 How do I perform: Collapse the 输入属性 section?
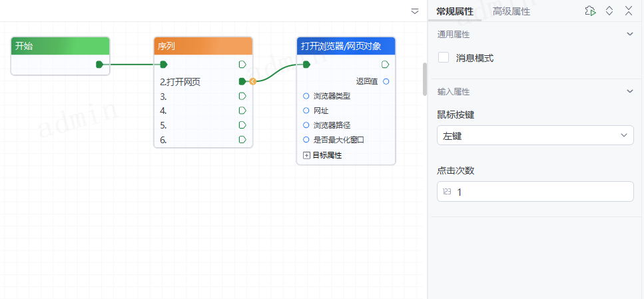tap(629, 91)
